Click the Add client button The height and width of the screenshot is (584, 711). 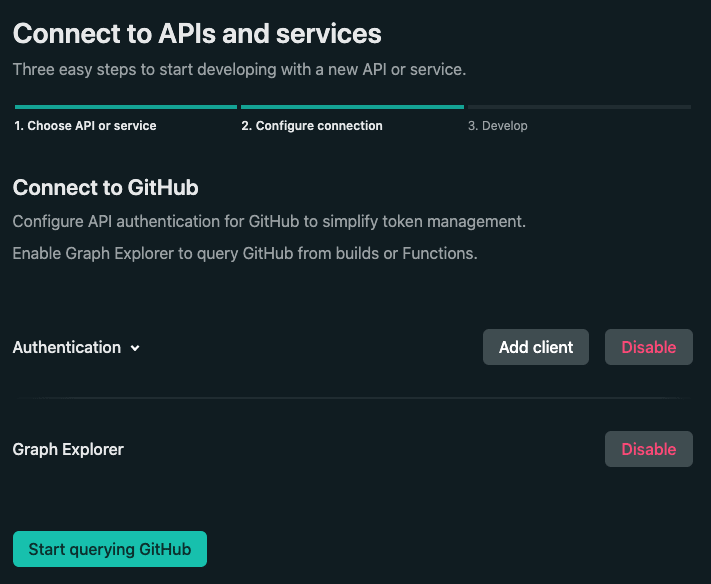click(x=536, y=347)
